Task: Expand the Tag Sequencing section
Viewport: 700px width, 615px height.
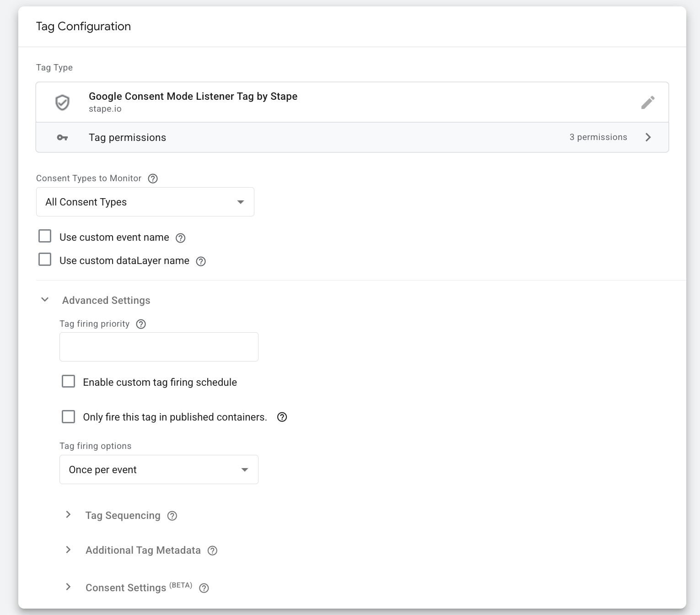Action: pyautogui.click(x=68, y=515)
